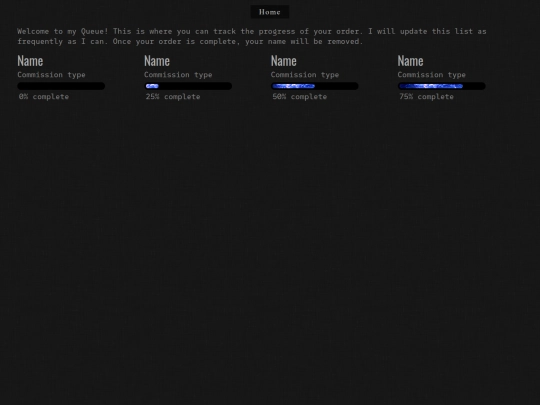
Task: Click Commission type text above 0% bar
Action: pyautogui.click(x=51, y=75)
